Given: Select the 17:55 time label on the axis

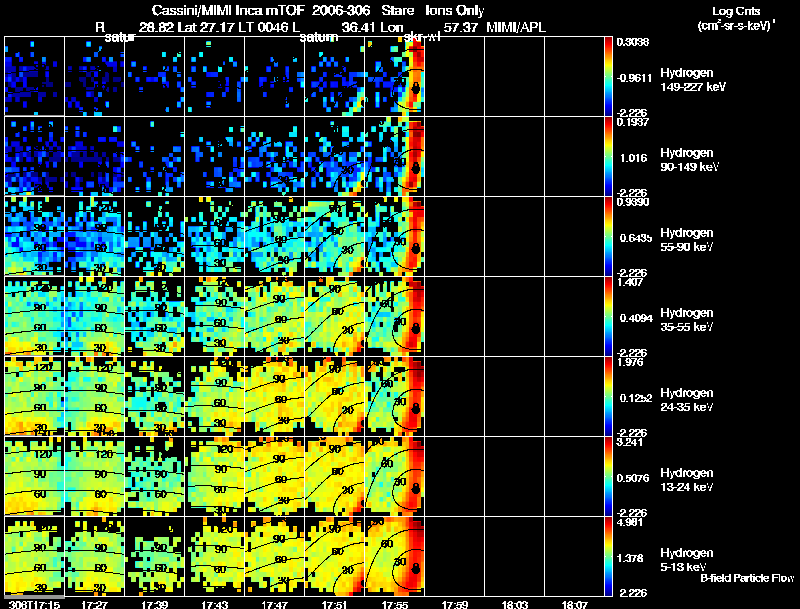Looking at the screenshot, I should pos(395,603).
